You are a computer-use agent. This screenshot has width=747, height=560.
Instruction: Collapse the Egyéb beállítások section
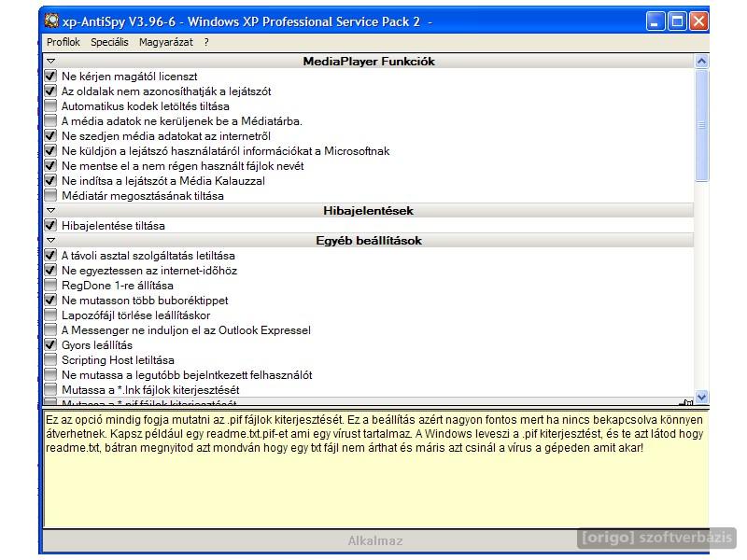pos(51,240)
